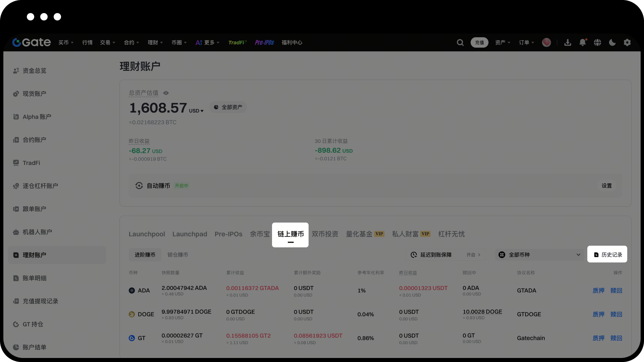644x362 pixels.
Task: Open the notifications bell icon
Action: (x=583, y=43)
